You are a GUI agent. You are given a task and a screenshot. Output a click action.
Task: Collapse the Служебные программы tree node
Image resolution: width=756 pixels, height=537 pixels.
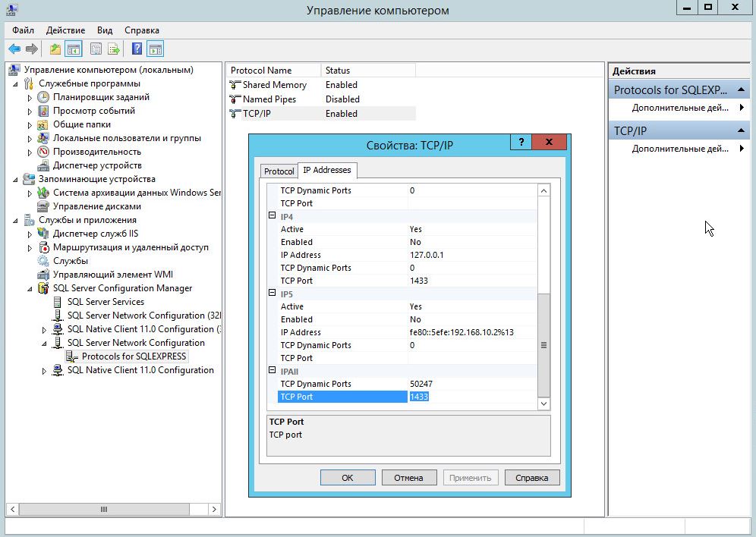click(15, 83)
